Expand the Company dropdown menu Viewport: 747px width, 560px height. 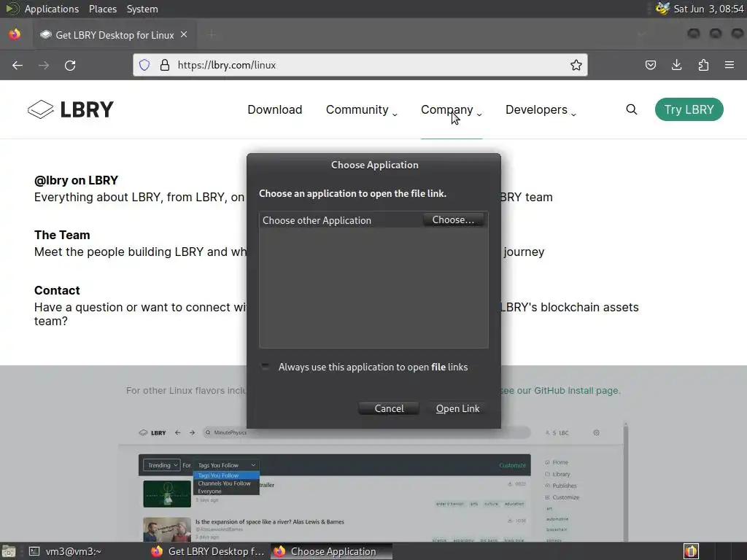(451, 110)
